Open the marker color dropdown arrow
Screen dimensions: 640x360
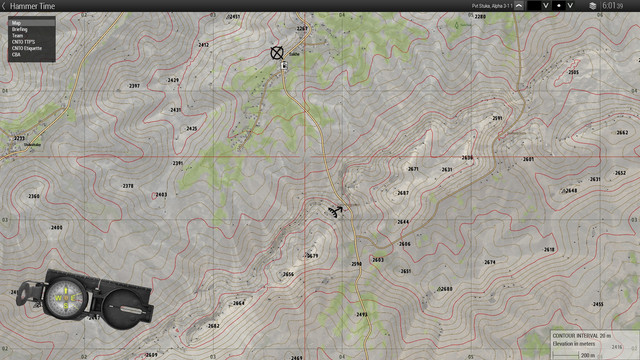point(546,6)
